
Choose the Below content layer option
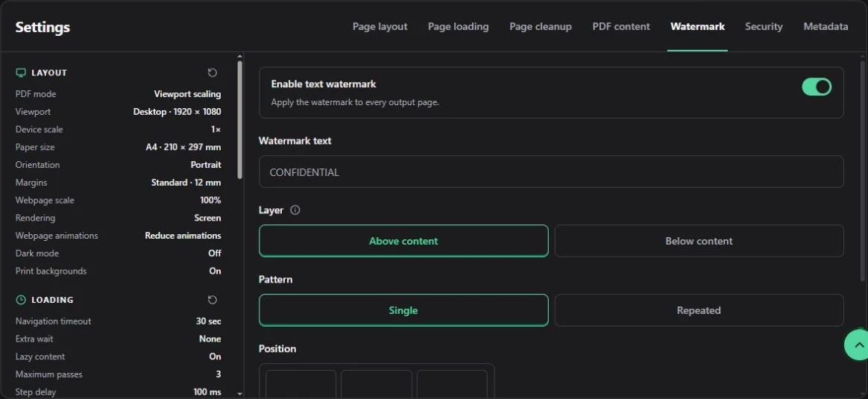(x=699, y=241)
